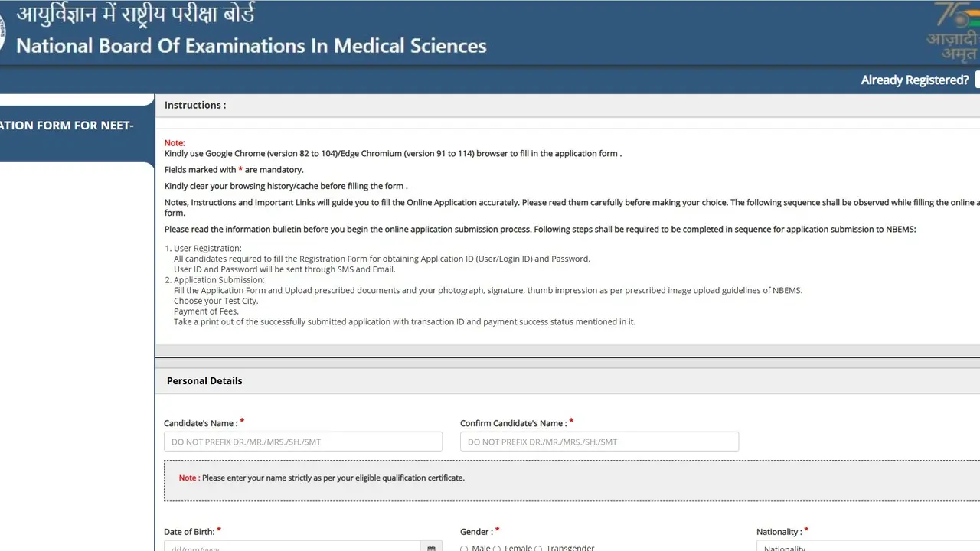The height and width of the screenshot is (551, 980).
Task: Expand the Instructions section header
Action: 195,105
